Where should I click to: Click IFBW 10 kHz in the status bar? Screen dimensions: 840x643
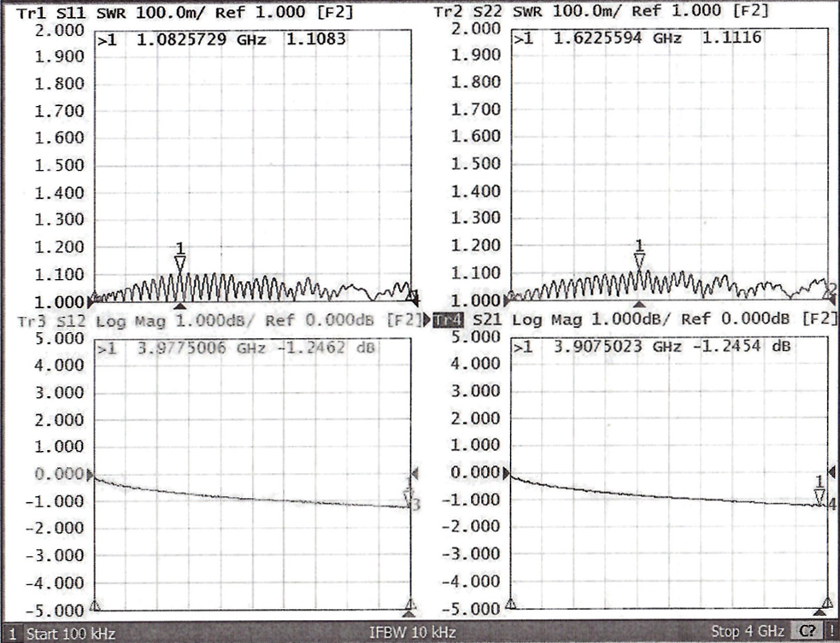[x=411, y=633]
